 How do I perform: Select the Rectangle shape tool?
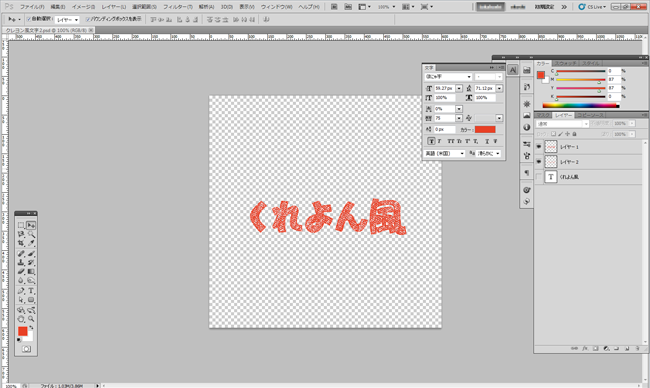(x=31, y=300)
